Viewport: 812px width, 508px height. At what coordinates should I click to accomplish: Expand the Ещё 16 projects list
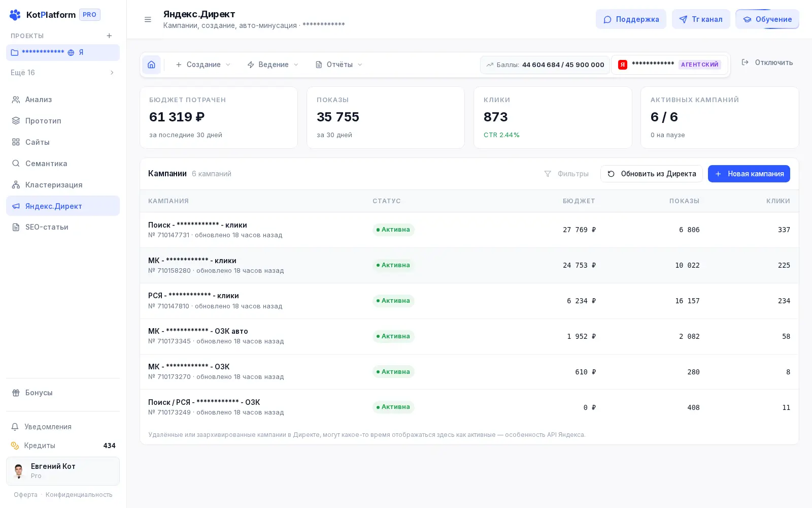63,73
